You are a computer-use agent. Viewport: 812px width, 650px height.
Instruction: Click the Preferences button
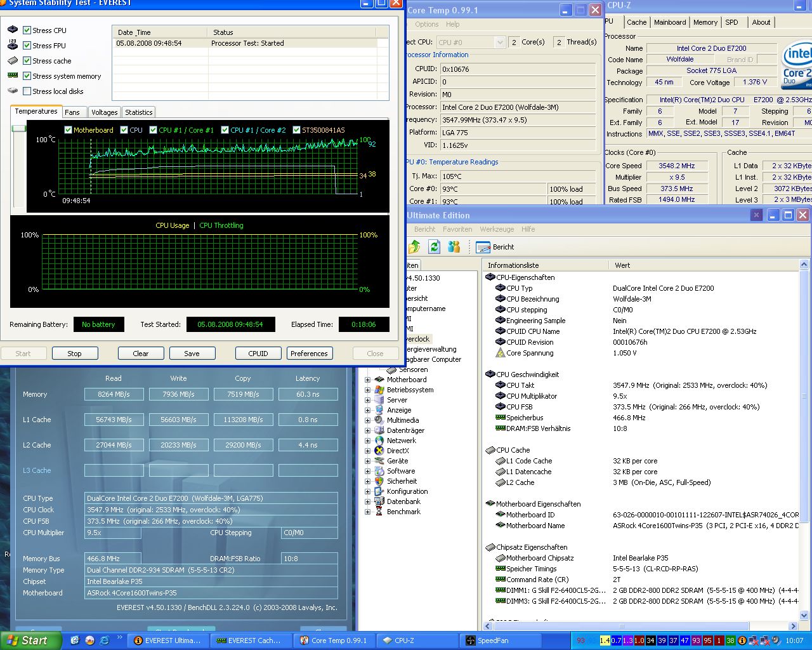[309, 354]
